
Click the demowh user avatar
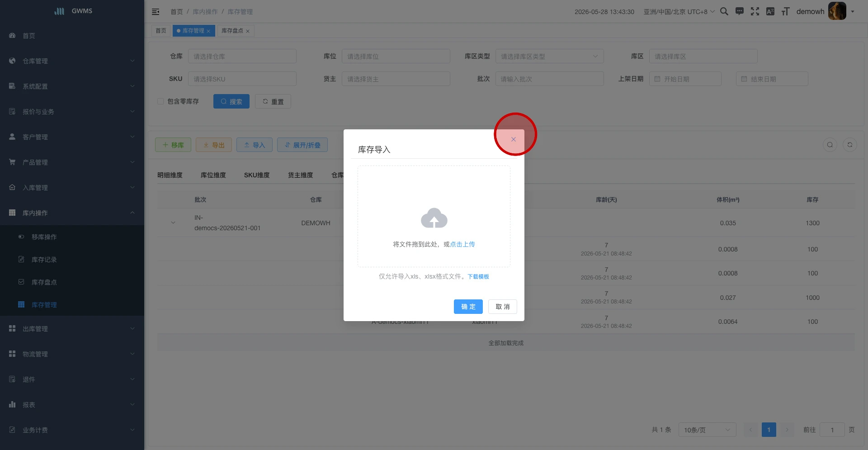point(837,11)
